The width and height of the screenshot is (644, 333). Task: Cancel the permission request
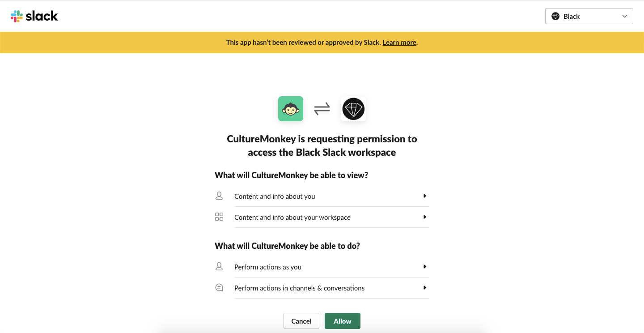coord(301,321)
